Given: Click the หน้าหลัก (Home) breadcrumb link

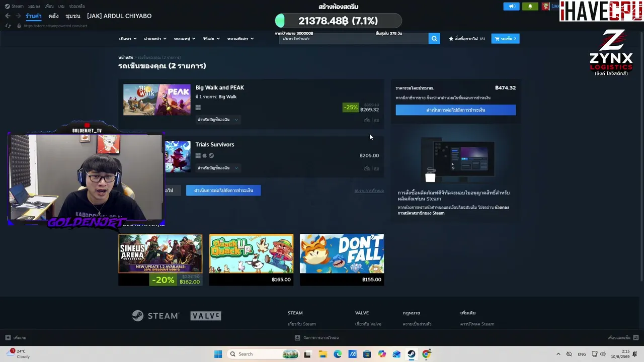Looking at the screenshot, I should coord(126,58).
